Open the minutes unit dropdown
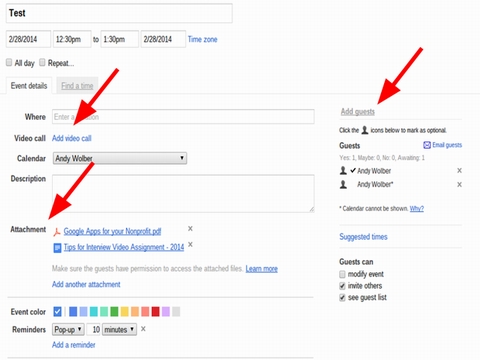 click(x=119, y=330)
